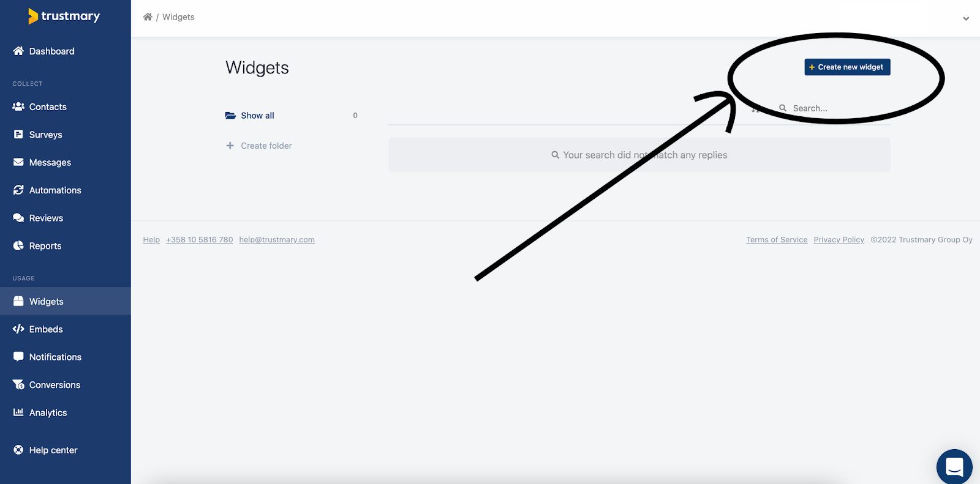Click the Reports pie chart icon
980x484 pixels.
coord(18,245)
